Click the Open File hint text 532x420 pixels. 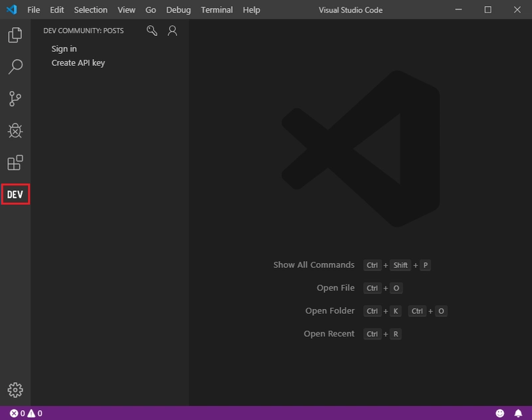(336, 288)
